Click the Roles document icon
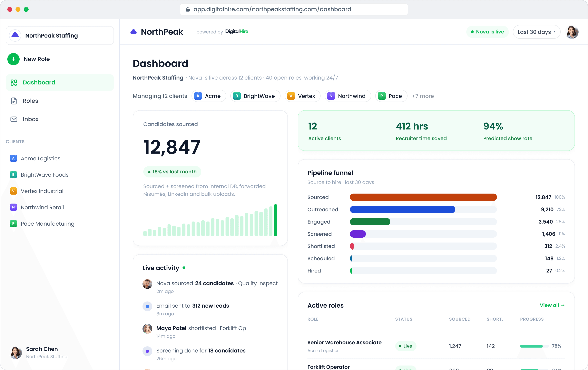This screenshot has height=370, width=588. (x=14, y=101)
